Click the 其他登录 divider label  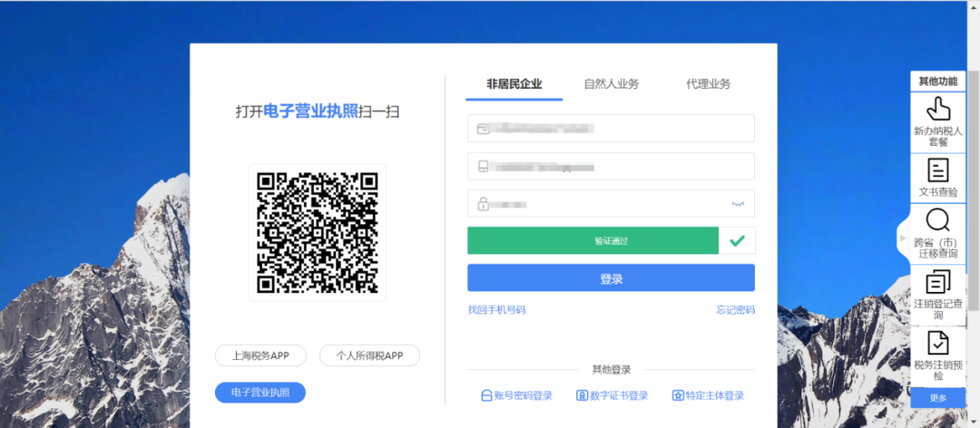click(x=612, y=370)
